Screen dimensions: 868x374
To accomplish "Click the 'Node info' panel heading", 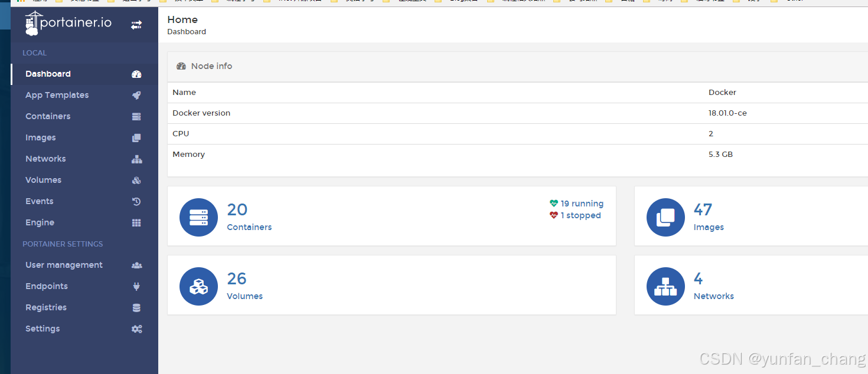I will [212, 66].
